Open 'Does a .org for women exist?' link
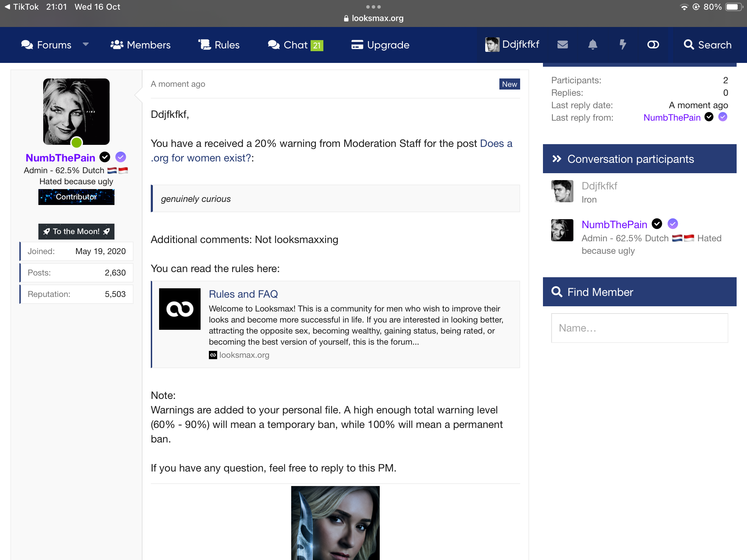The image size is (747, 560). click(x=331, y=151)
